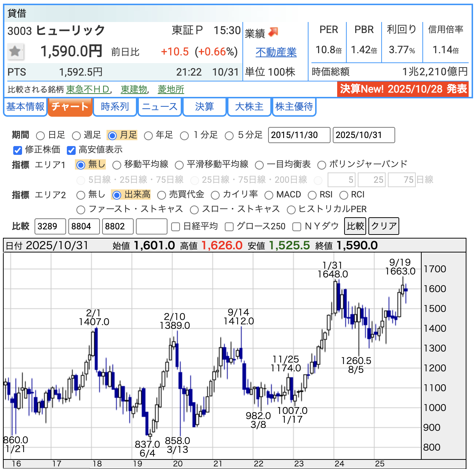Click the earnings trend arrow icon
This screenshot has width=476, height=469.
[x=273, y=32]
